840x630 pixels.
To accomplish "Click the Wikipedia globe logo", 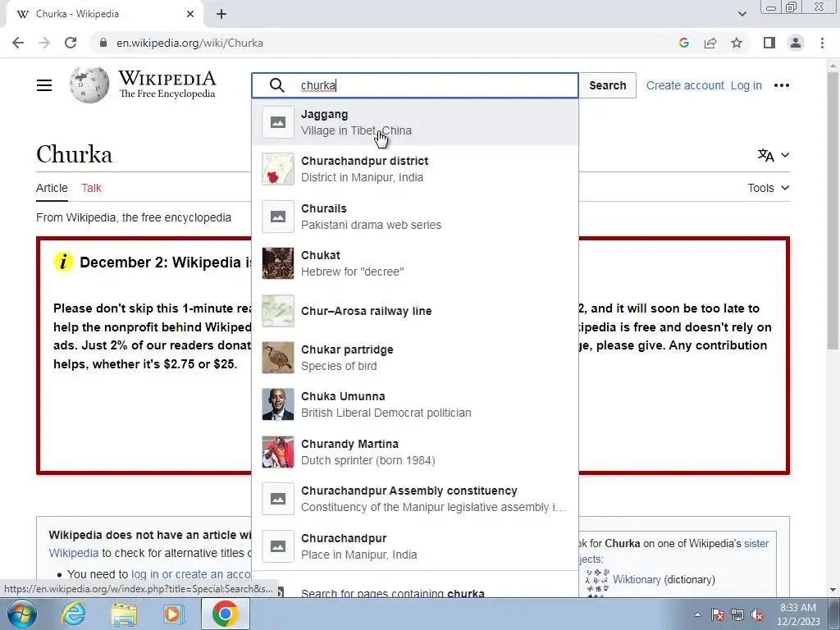I will (x=89, y=85).
